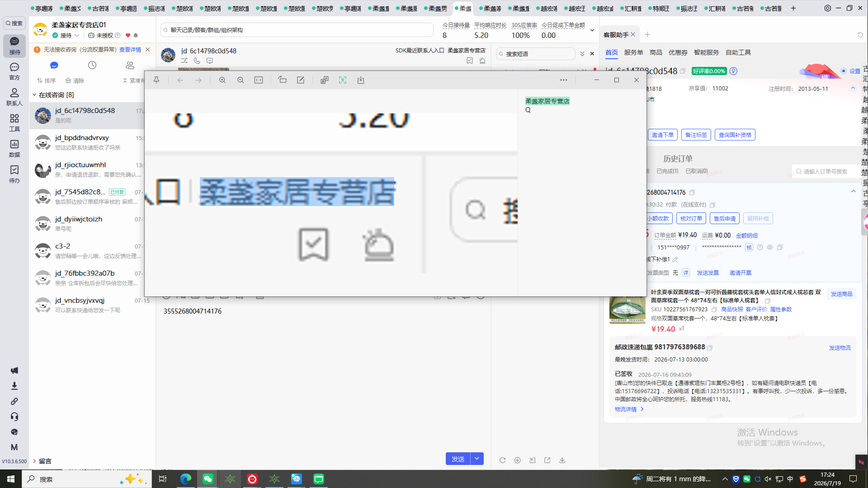Refresh the 客服助手 panel
Image resolution: width=868 pixels, height=488 pixels.
point(860,35)
